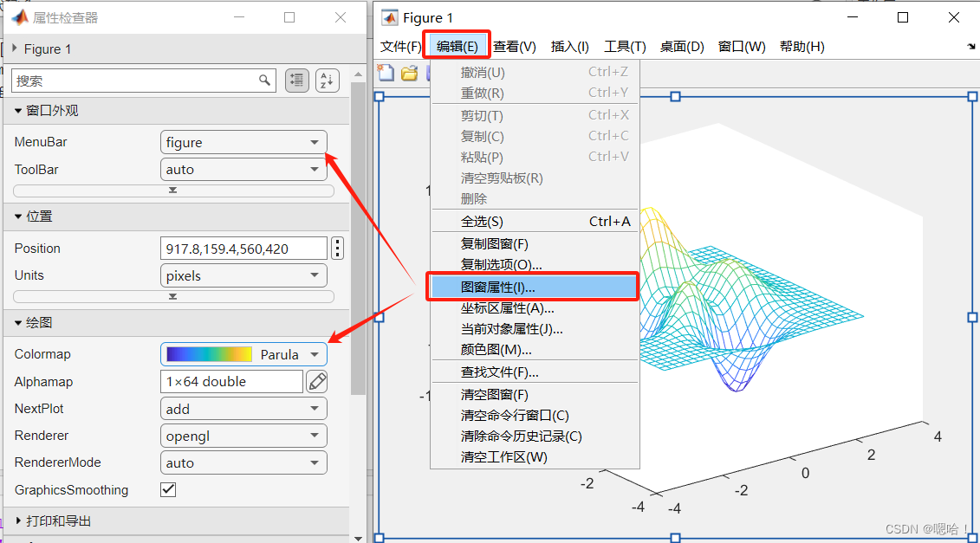Click the Position value field
The height and width of the screenshot is (543, 980).
[243, 248]
